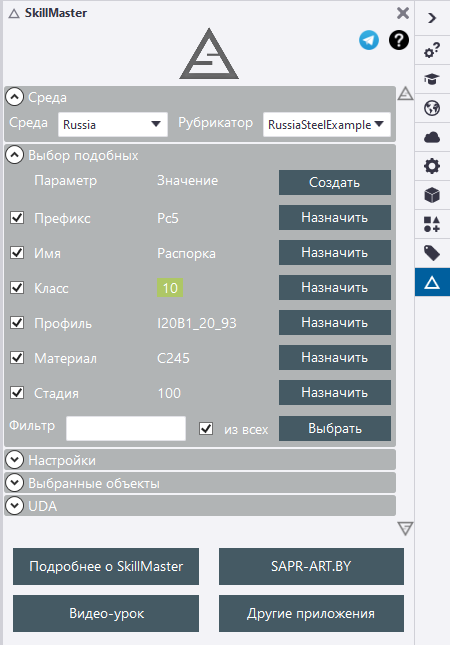Open 3D cube components sidebar icon
The width and height of the screenshot is (450, 645).
(x=432, y=195)
